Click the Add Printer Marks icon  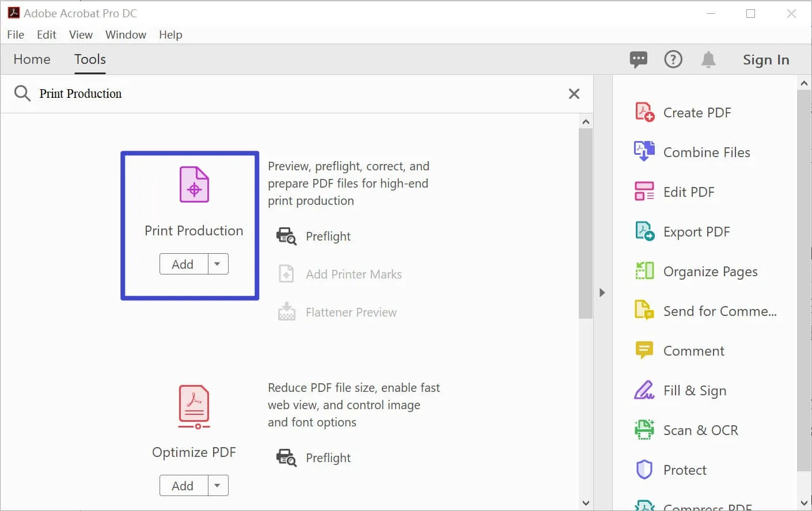pyautogui.click(x=286, y=274)
